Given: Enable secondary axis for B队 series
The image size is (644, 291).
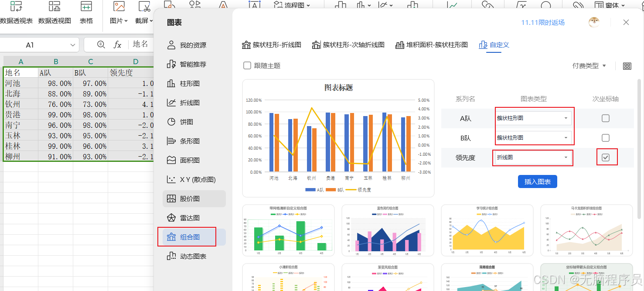Looking at the screenshot, I should 606,138.
